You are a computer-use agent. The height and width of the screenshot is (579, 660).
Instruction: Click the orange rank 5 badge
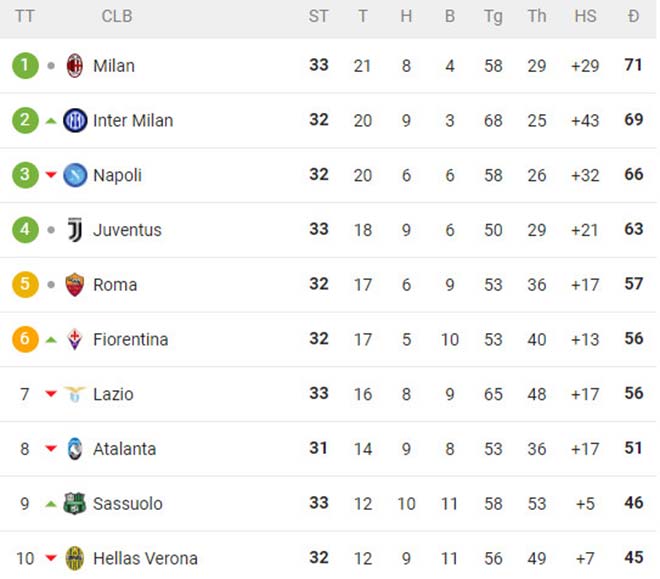coord(25,285)
